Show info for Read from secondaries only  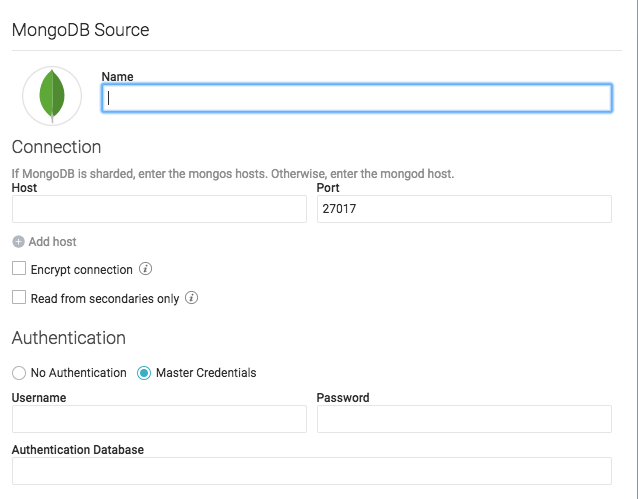click(192, 298)
